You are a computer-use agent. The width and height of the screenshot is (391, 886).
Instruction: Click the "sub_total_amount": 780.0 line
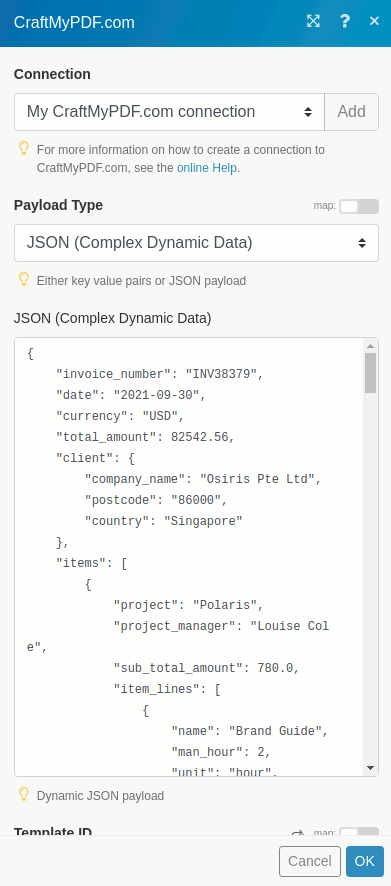point(207,668)
